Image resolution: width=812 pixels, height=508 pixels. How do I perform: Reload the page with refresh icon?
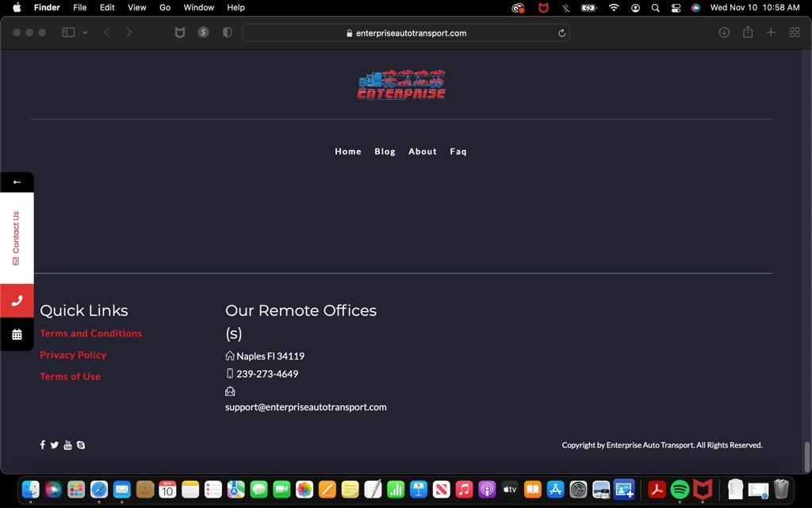[x=561, y=33]
